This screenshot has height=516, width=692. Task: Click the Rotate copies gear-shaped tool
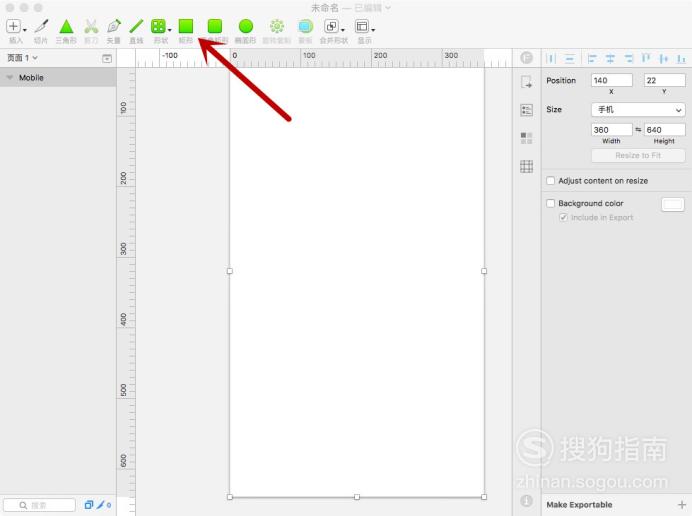tap(277, 26)
